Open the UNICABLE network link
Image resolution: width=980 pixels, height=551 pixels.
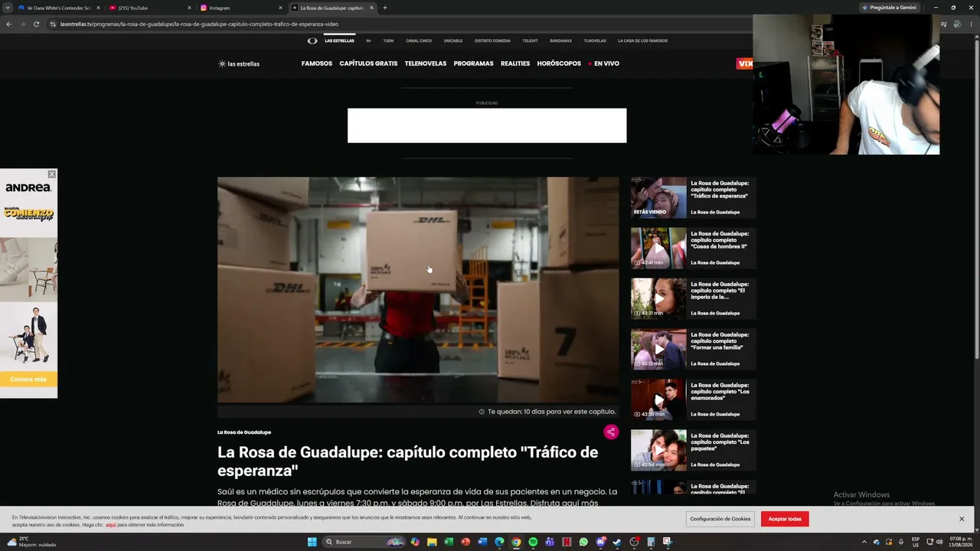pyautogui.click(x=453, y=41)
